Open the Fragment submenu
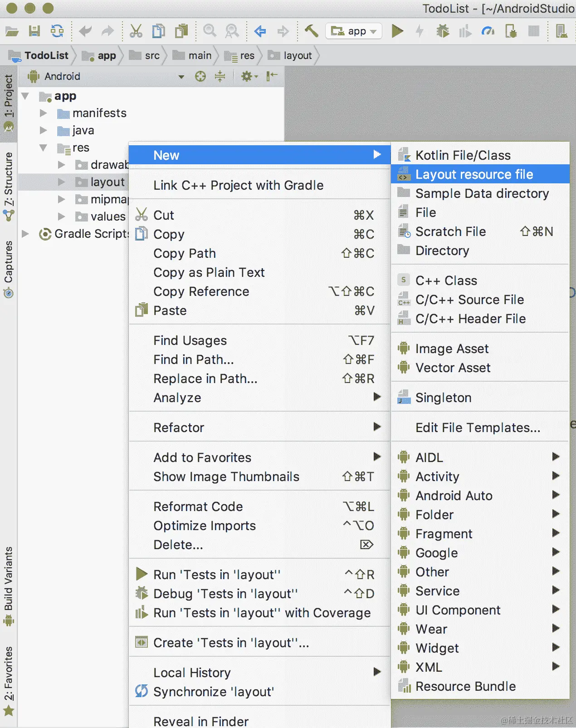This screenshot has width=576, height=728. 480,534
